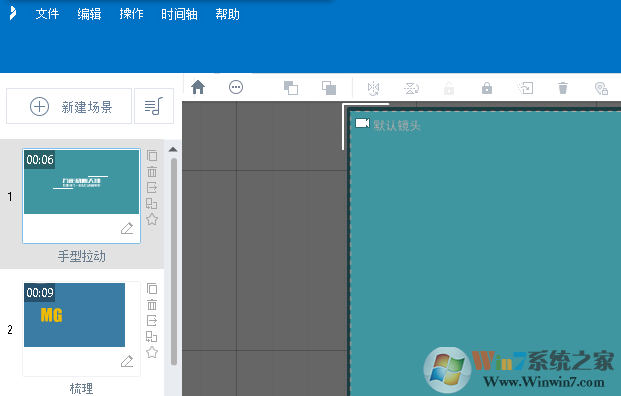Copy scene 1 using its duplicate icon
621x396 pixels.
(x=152, y=156)
